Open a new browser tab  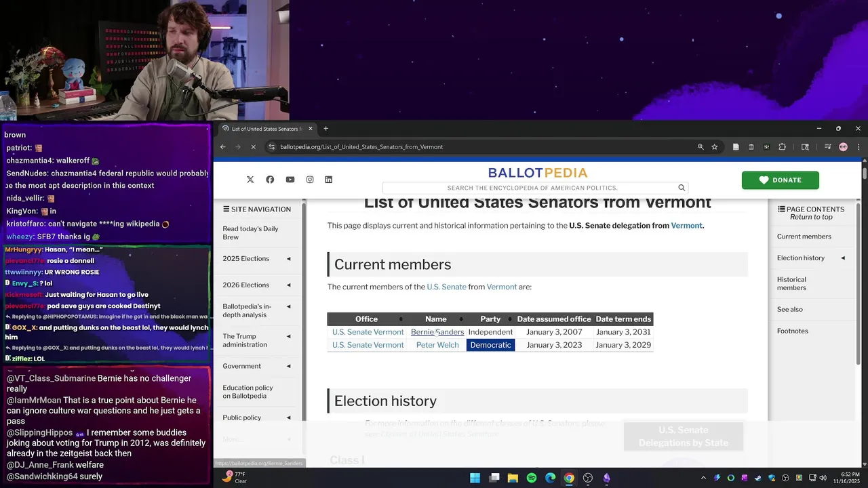coord(325,129)
